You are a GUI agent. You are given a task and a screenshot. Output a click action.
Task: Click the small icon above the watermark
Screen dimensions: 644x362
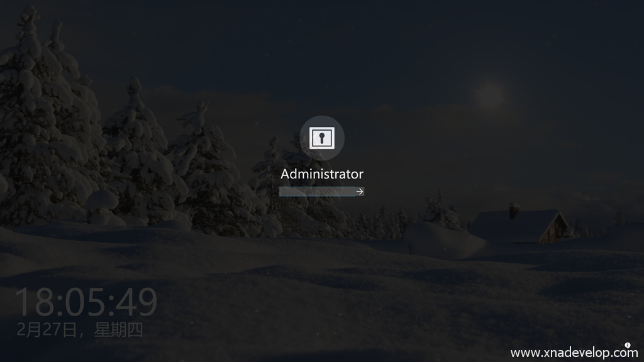pyautogui.click(x=627, y=345)
